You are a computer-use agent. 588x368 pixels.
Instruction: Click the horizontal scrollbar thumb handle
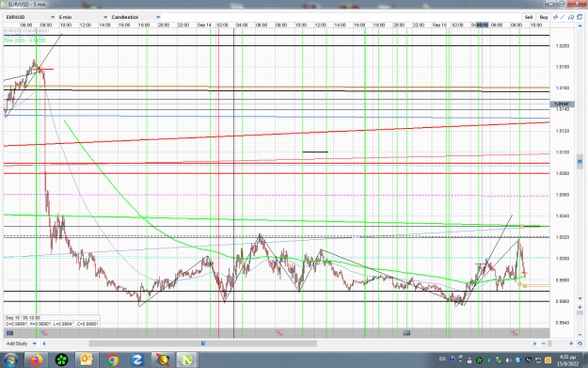203,344
